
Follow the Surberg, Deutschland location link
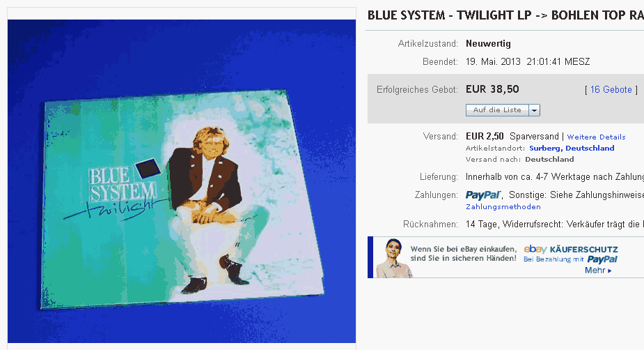[x=572, y=148]
